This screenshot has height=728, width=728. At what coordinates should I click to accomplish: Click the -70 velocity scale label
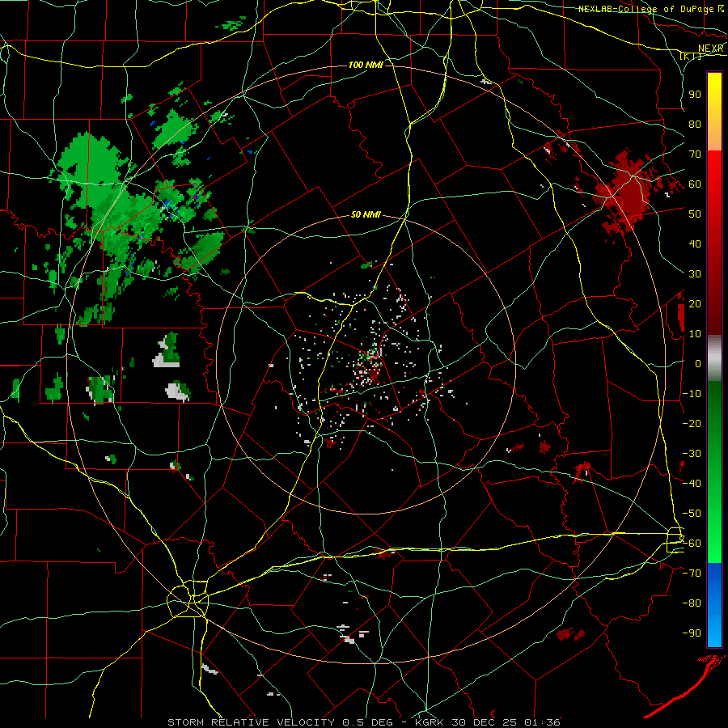tap(692, 574)
